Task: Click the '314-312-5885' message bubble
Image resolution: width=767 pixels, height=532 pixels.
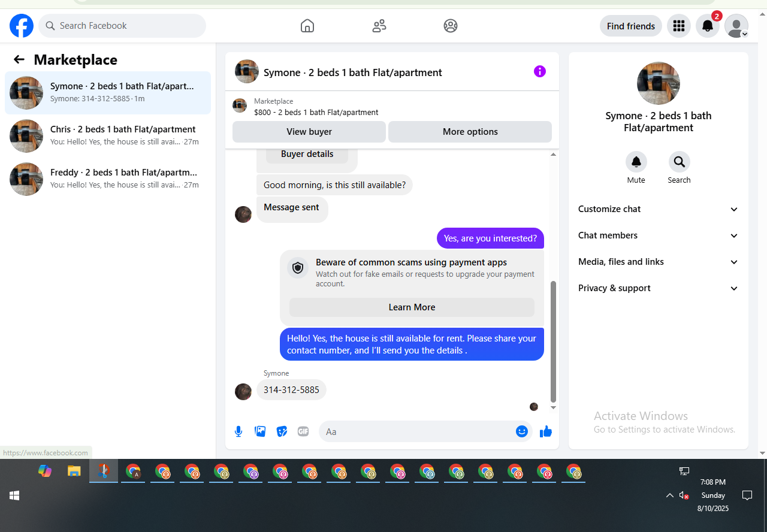Action: point(291,390)
